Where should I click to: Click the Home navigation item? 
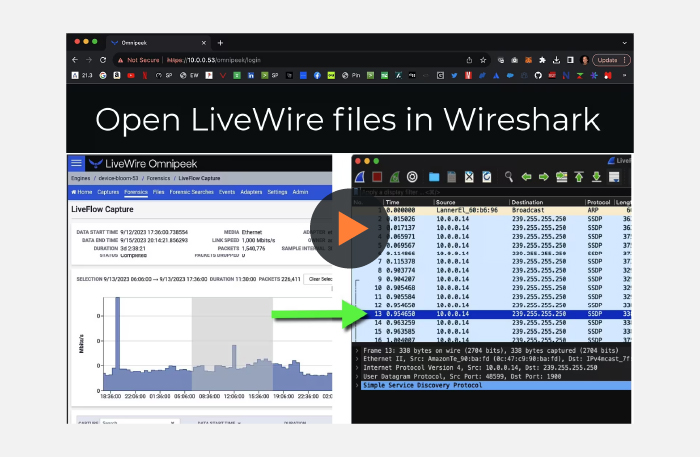[83, 191]
